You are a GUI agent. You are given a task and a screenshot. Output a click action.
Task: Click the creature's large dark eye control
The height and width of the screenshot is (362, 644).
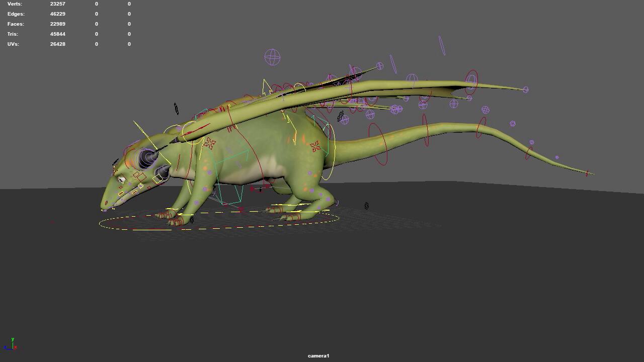pos(147,158)
